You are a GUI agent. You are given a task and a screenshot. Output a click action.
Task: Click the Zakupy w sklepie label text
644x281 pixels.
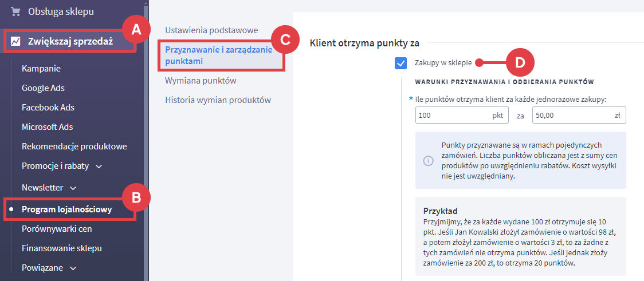(443, 63)
